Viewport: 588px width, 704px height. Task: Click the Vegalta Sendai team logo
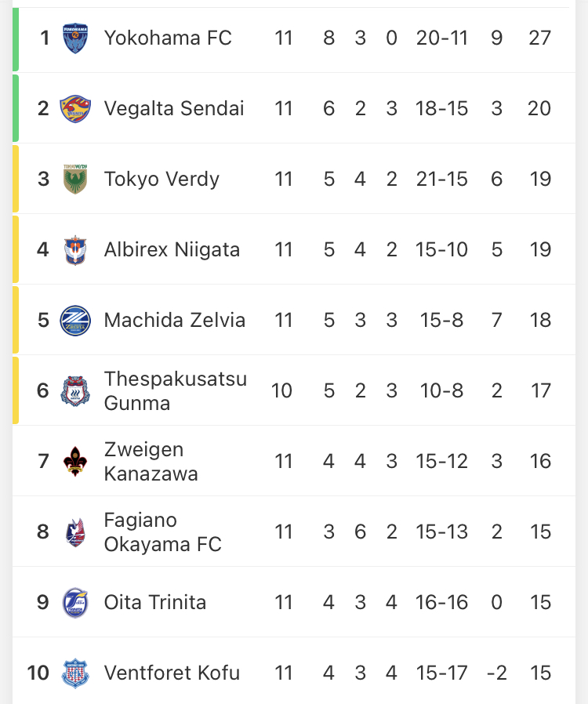(x=75, y=108)
